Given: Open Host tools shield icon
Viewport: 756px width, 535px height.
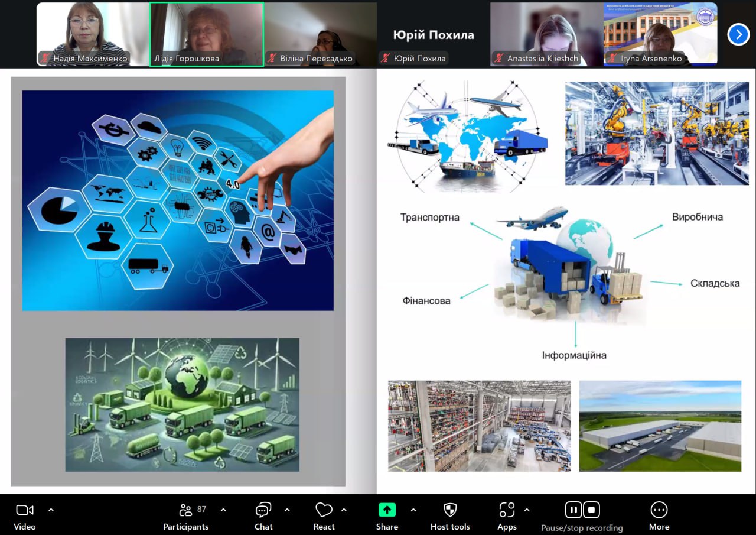Looking at the screenshot, I should pyautogui.click(x=450, y=510).
